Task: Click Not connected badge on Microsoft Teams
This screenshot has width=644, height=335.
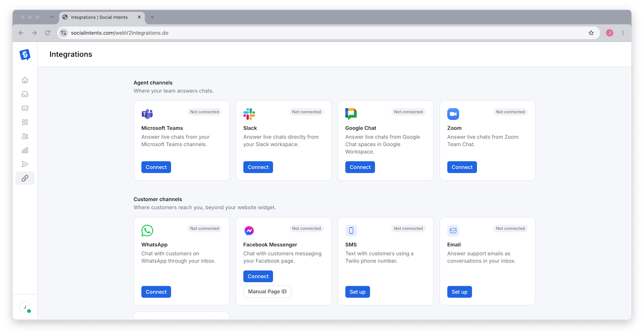Action: tap(204, 112)
